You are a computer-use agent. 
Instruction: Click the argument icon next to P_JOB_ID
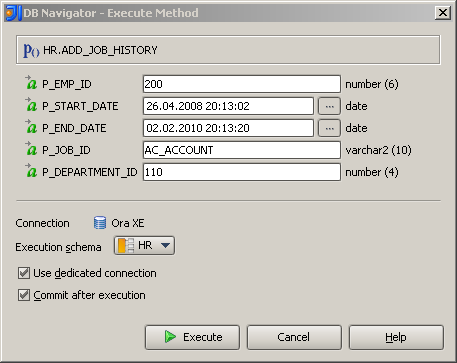(31, 149)
